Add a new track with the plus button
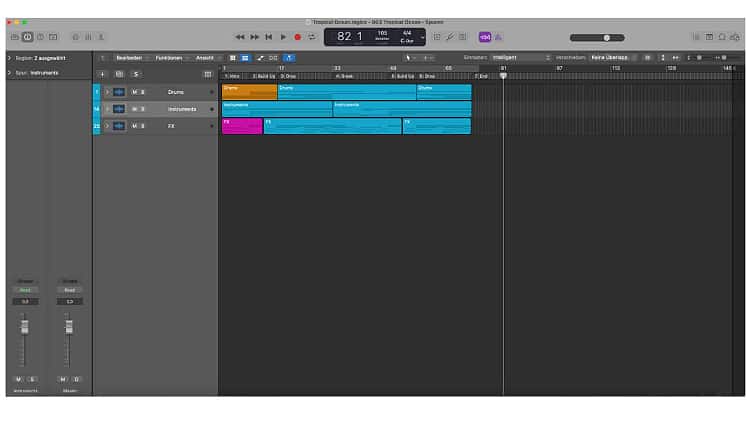Image resolution: width=750 pixels, height=422 pixels. coord(102,74)
